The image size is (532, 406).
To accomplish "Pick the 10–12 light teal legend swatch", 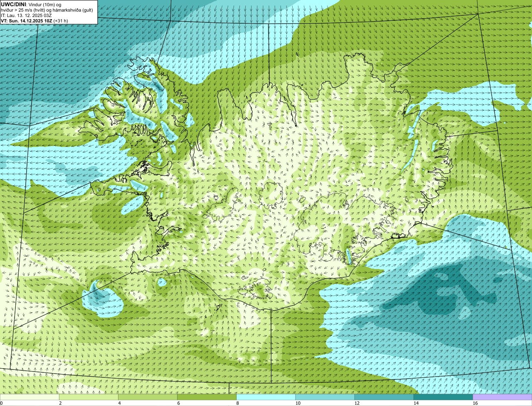I will [325, 397].
